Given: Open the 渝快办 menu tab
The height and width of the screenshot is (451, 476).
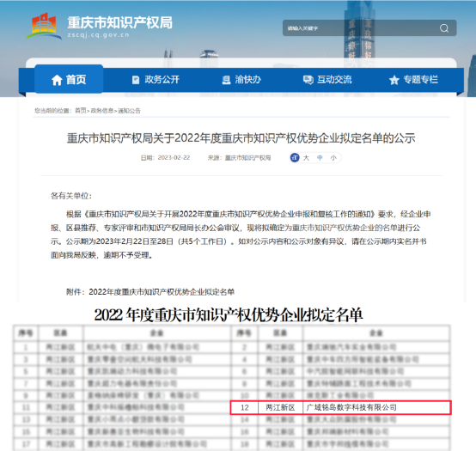Looking at the screenshot, I should coord(241,80).
